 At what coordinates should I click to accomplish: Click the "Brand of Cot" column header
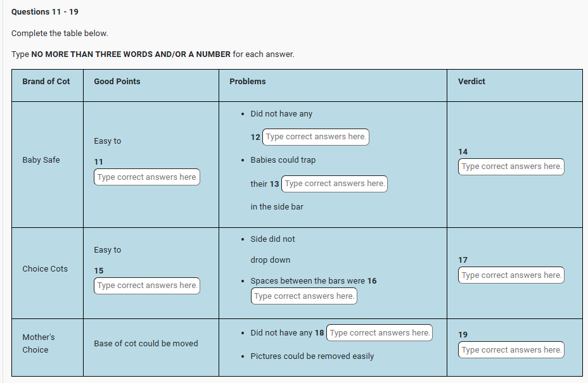[46, 82]
